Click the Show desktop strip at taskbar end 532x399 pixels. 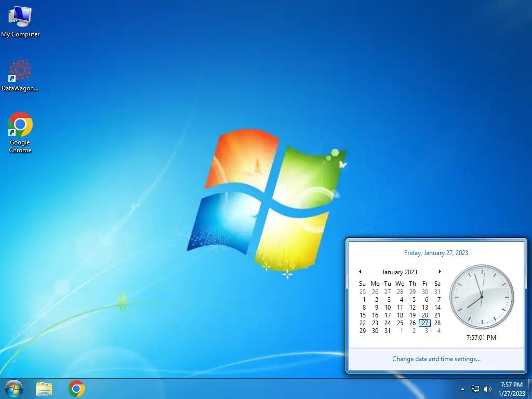click(530, 389)
